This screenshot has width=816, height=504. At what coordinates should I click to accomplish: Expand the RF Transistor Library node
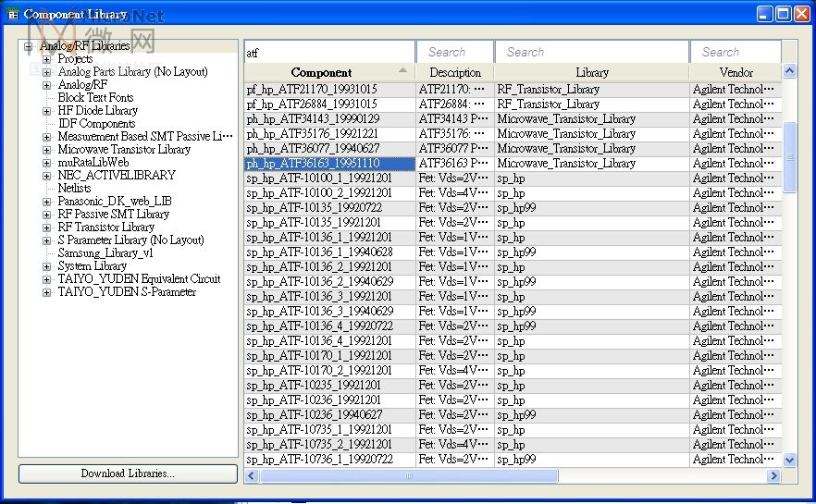47,227
